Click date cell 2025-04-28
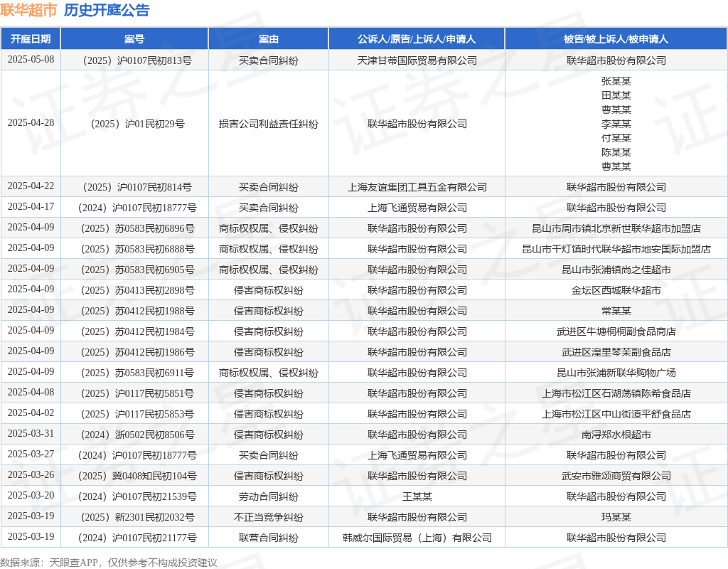The width and height of the screenshot is (728, 569). (x=31, y=122)
